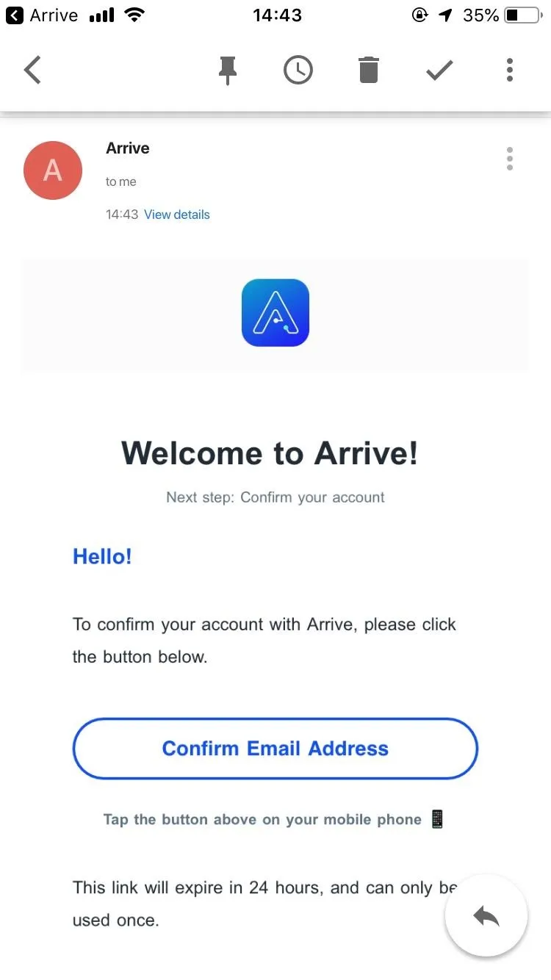Tap the Welcome to Arrive! heading
551x980 pixels.
point(270,453)
